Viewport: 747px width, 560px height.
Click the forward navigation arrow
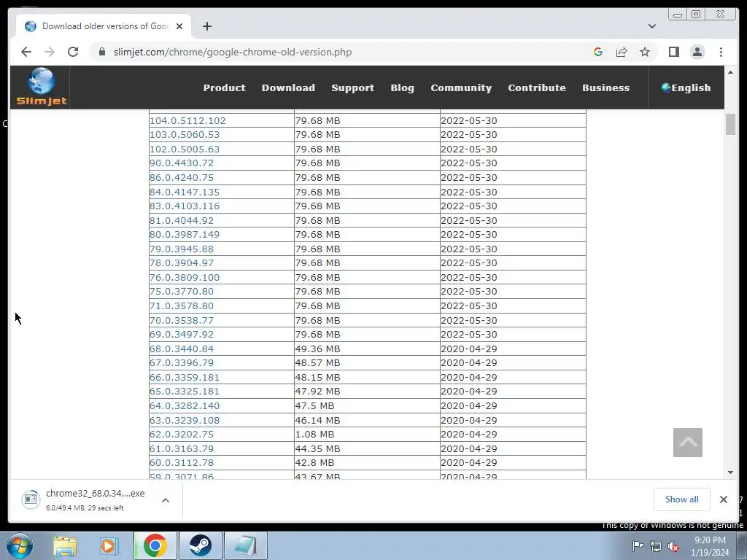[x=50, y=52]
